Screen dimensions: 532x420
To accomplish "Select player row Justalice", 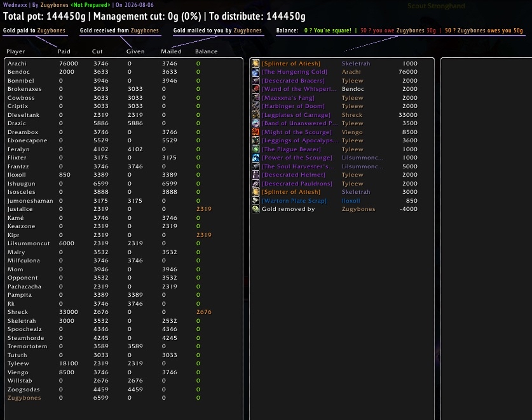I will [x=123, y=209].
